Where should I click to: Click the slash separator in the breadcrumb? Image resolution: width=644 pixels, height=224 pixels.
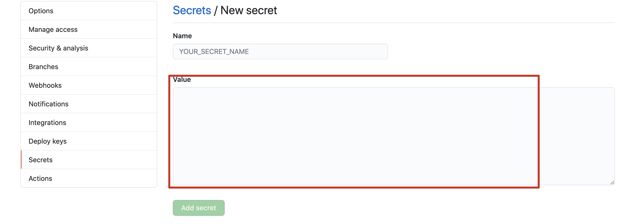click(215, 11)
